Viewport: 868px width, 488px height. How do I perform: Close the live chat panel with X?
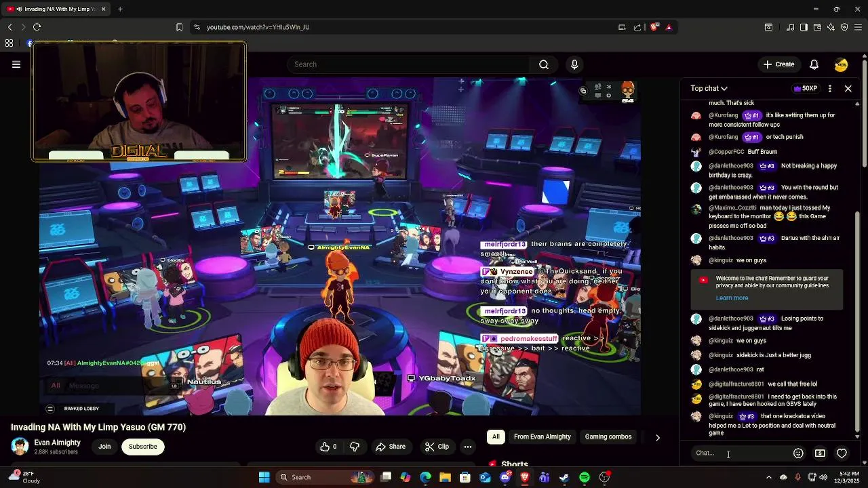pyautogui.click(x=848, y=88)
